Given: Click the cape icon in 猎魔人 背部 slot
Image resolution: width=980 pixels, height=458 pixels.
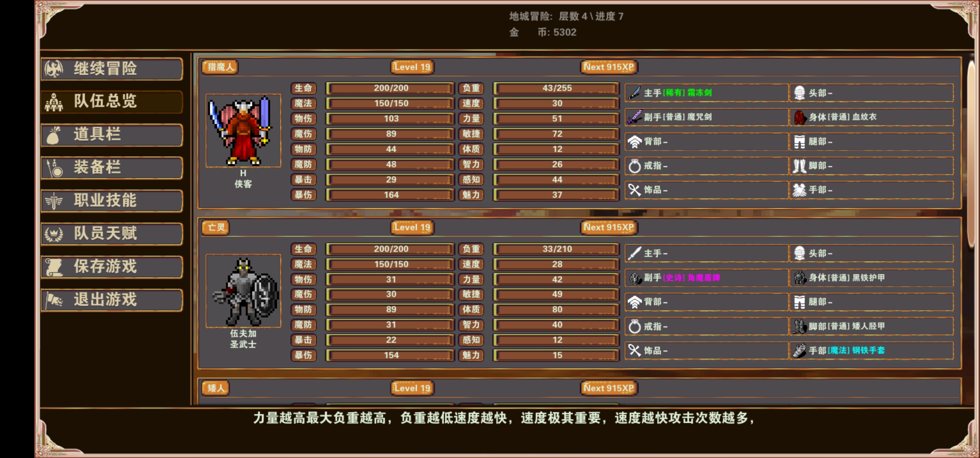Looking at the screenshot, I should click(635, 142).
